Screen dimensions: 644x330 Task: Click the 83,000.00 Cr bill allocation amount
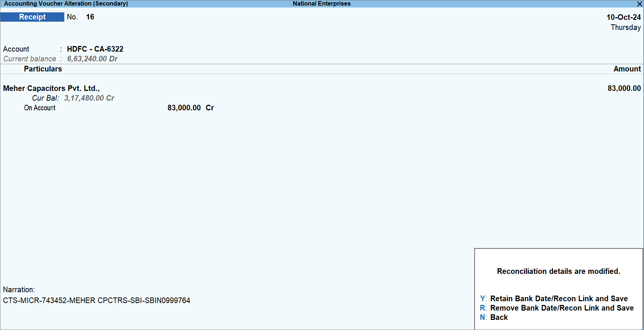190,108
